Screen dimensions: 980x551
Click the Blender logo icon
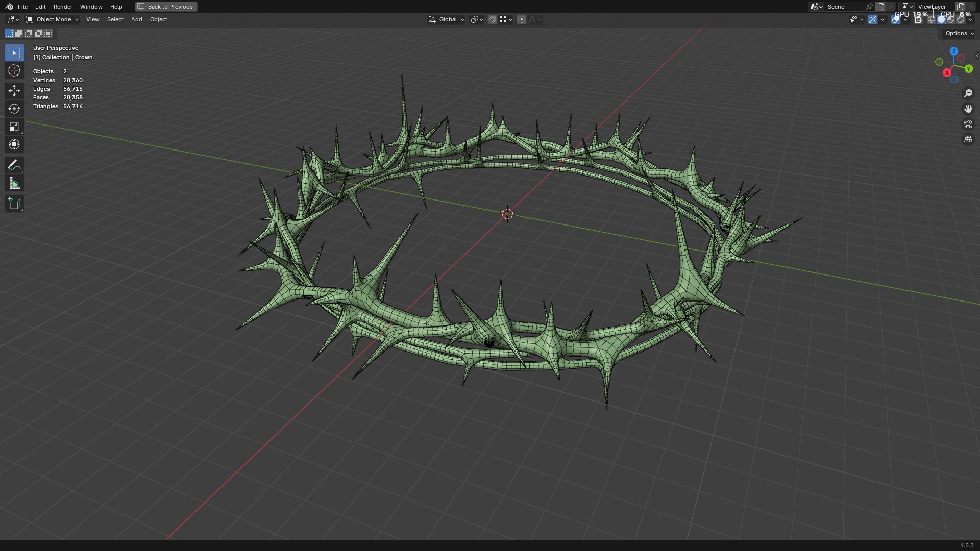click(9, 7)
